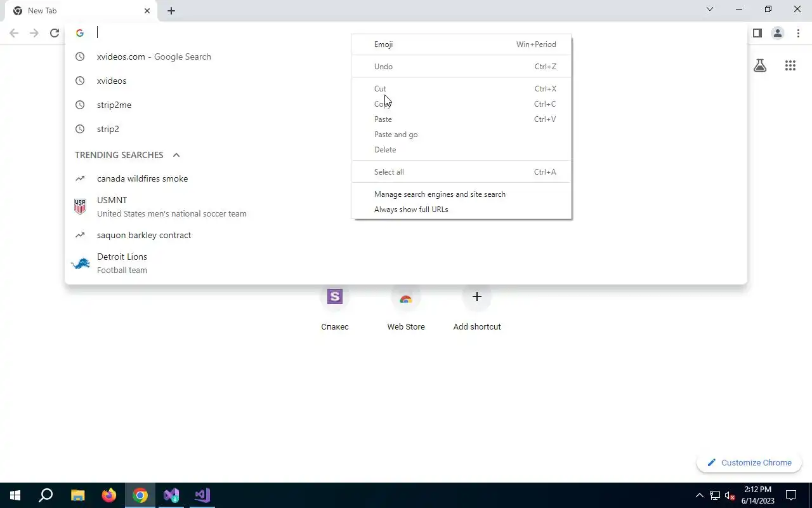Select Detroit Lions Football team suggestion
Image resolution: width=812 pixels, height=508 pixels.
(x=406, y=263)
